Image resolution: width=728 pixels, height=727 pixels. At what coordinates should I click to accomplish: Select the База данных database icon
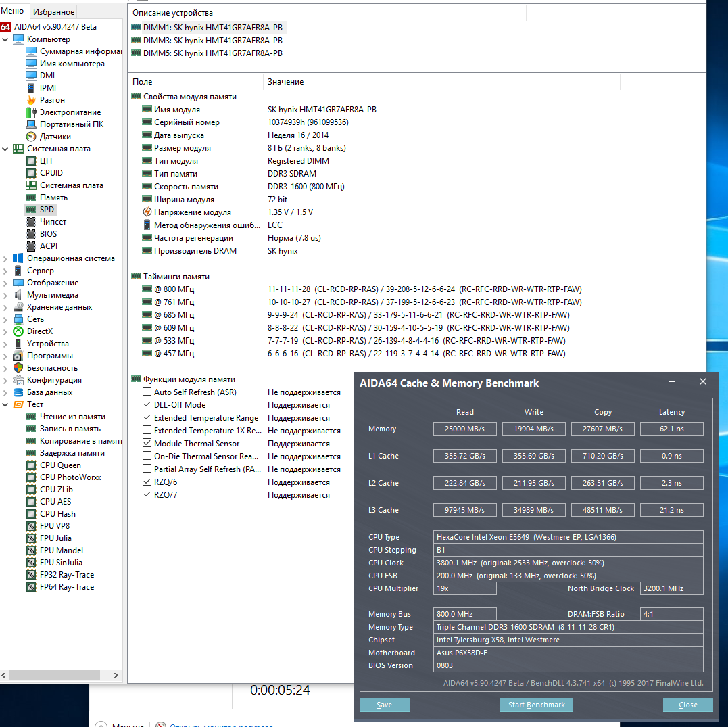[x=18, y=392]
